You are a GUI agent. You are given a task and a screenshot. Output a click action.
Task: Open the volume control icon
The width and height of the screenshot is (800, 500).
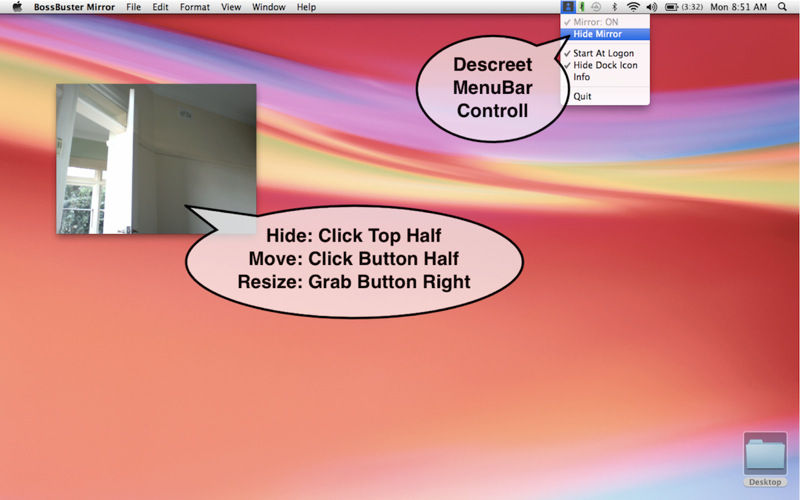tap(652, 7)
